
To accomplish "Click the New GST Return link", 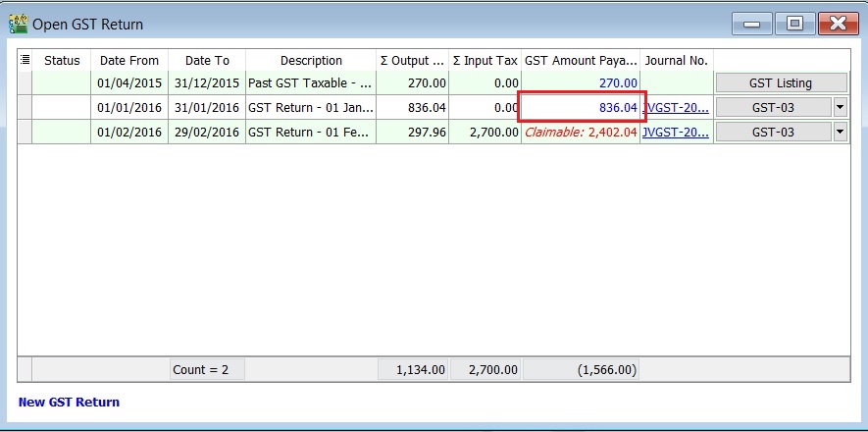I will [69, 403].
